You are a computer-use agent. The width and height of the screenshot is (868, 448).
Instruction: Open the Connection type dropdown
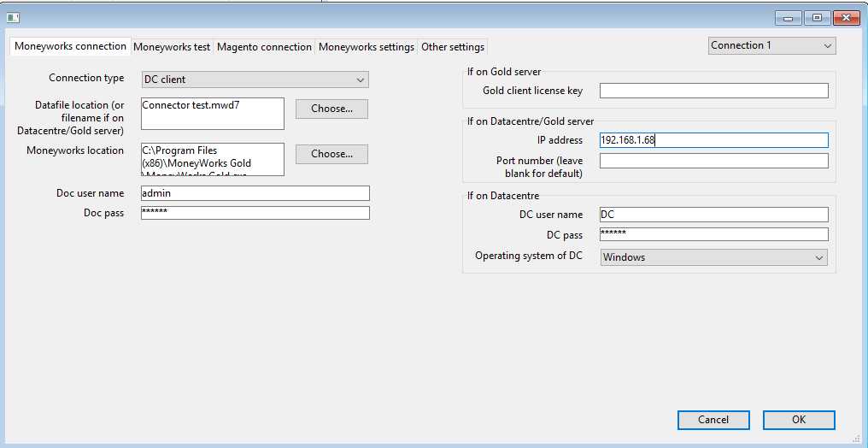tap(255, 80)
